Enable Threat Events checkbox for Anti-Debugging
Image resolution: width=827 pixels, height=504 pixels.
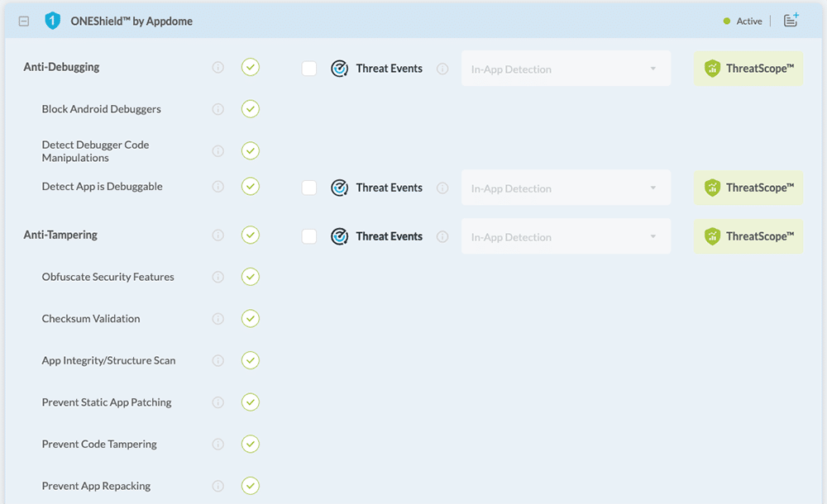309,69
